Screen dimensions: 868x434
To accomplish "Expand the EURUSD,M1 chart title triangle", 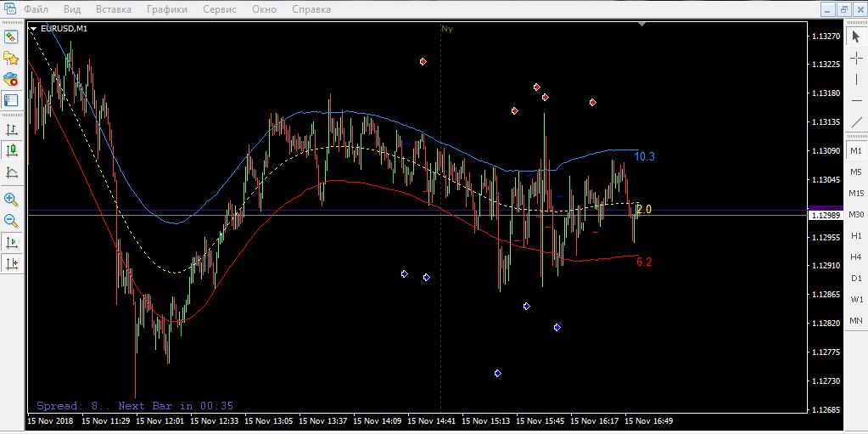I will 34,29.
